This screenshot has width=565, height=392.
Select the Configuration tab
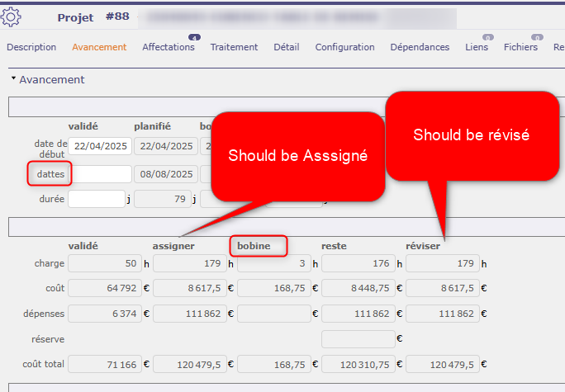[344, 48]
